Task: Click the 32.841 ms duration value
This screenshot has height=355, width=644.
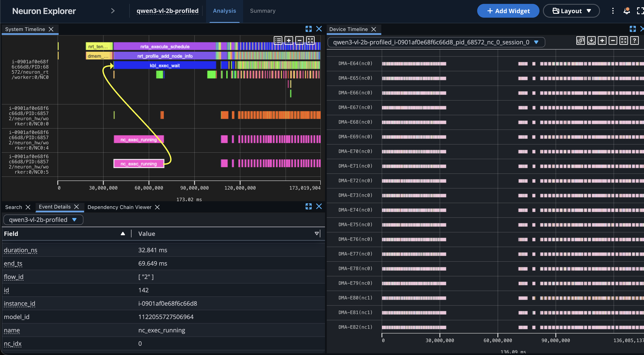Action: click(153, 250)
